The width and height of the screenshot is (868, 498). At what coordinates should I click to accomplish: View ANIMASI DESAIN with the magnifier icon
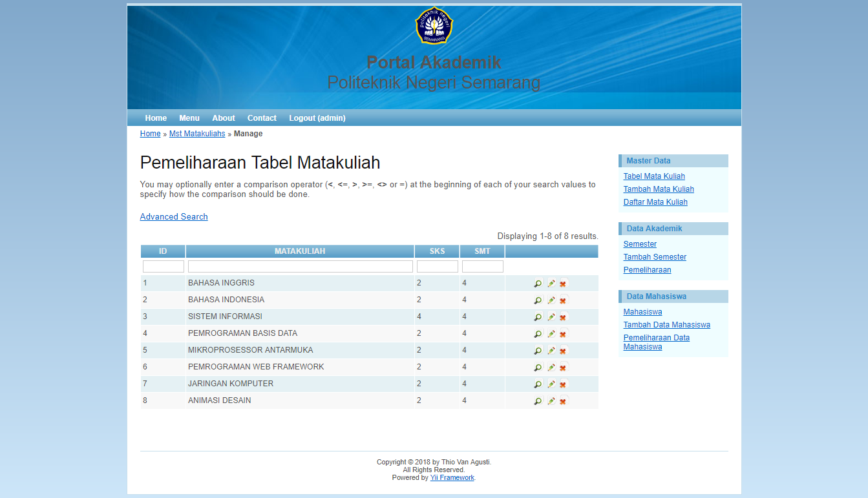[x=538, y=401]
